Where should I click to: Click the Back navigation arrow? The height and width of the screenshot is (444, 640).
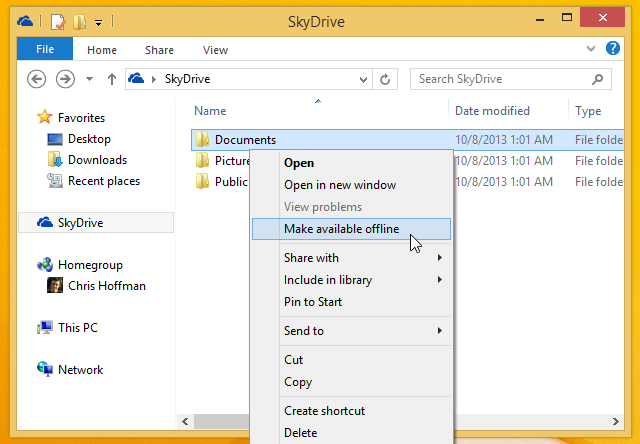[x=37, y=79]
